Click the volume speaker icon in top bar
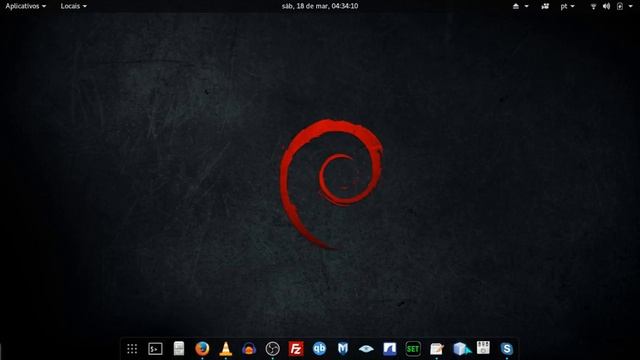 (x=607, y=6)
